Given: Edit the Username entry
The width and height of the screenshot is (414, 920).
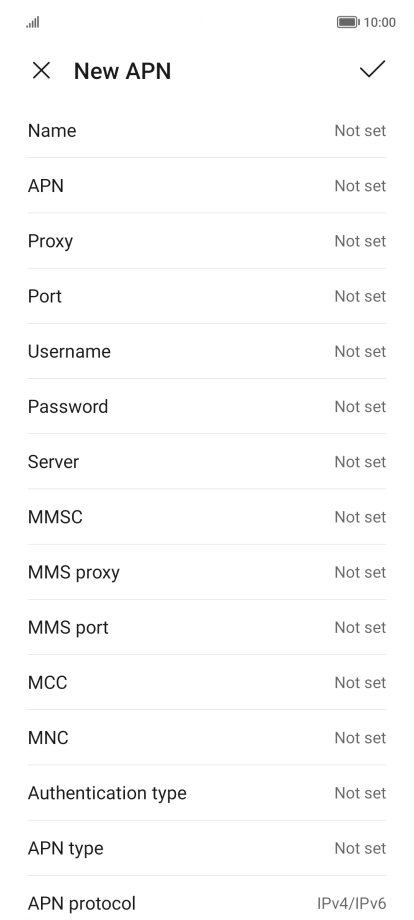Looking at the screenshot, I should tap(207, 351).
